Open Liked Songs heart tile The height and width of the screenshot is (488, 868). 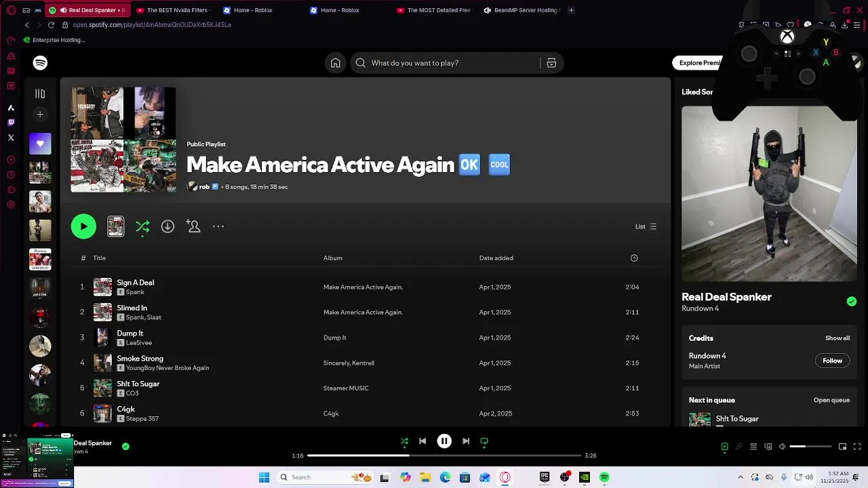40,144
